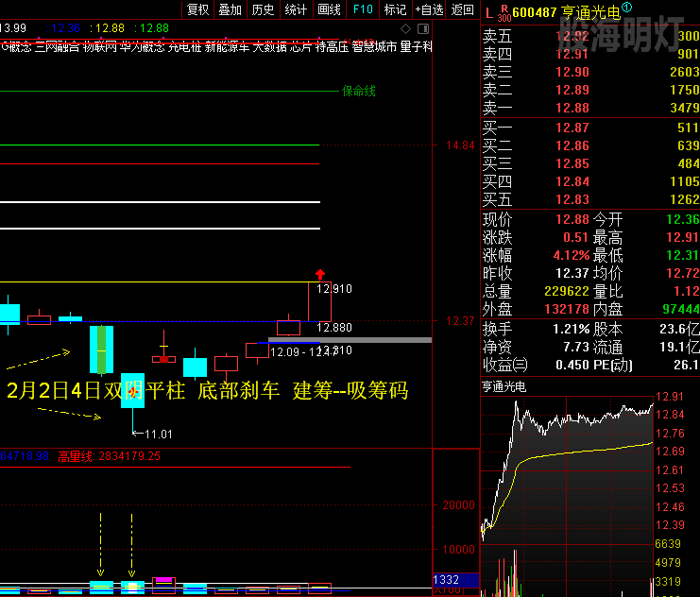Click the 标记 button

tap(395, 9)
